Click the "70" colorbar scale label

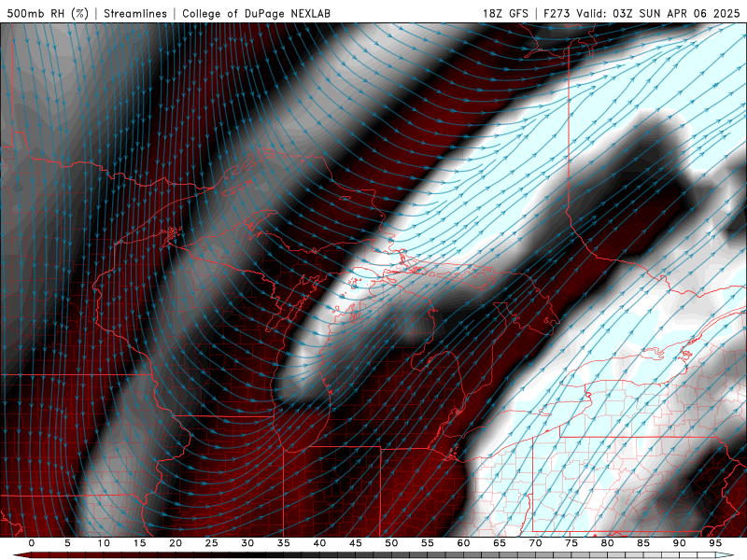point(535,543)
